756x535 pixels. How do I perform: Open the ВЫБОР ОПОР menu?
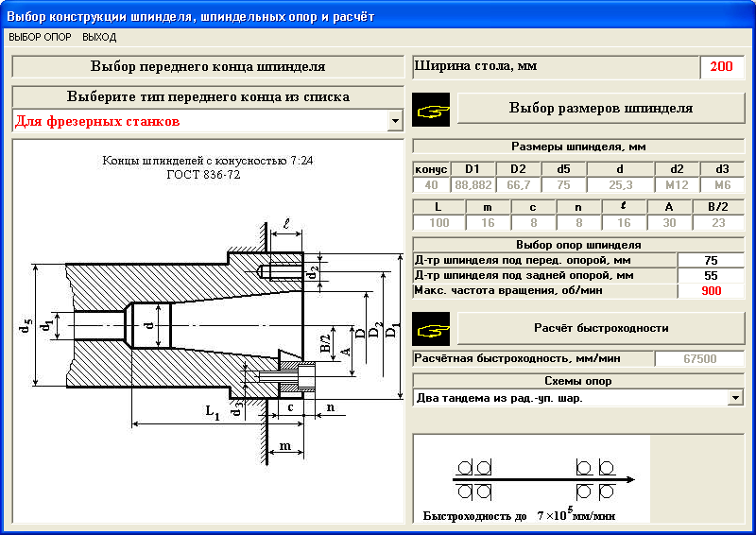click(x=40, y=37)
